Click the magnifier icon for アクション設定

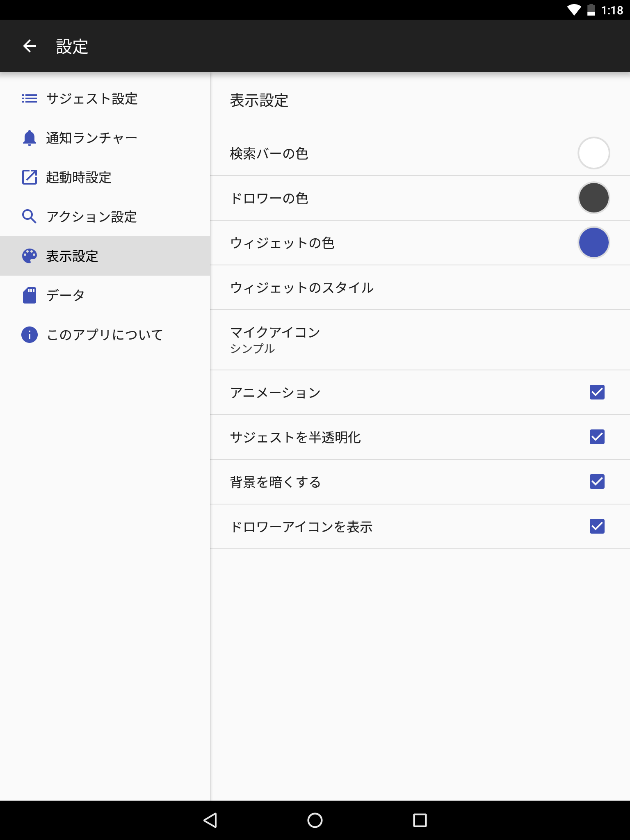(x=30, y=217)
